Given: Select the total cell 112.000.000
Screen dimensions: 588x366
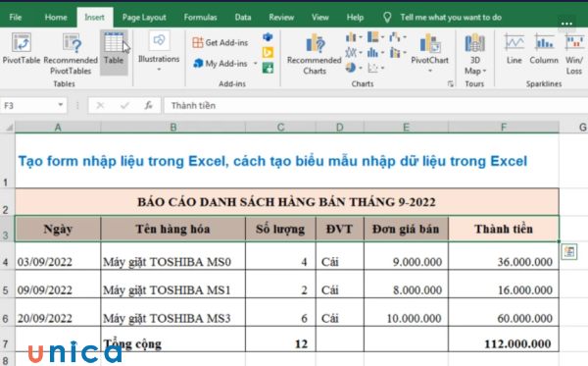Looking at the screenshot, I should 504,339.
